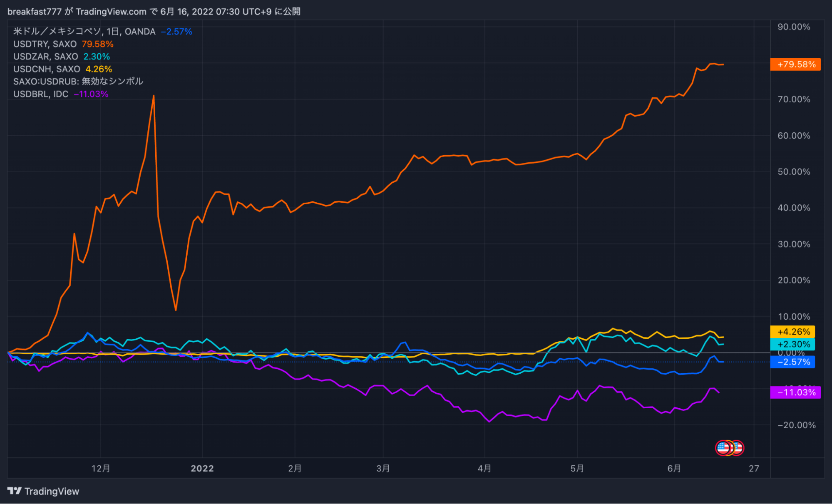Click the 4月 time axis label
Viewport: 832px width, 504px height.
484,469
